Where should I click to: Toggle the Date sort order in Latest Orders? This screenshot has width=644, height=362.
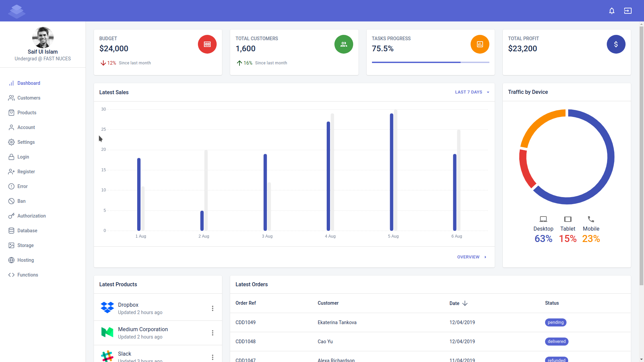465,303
